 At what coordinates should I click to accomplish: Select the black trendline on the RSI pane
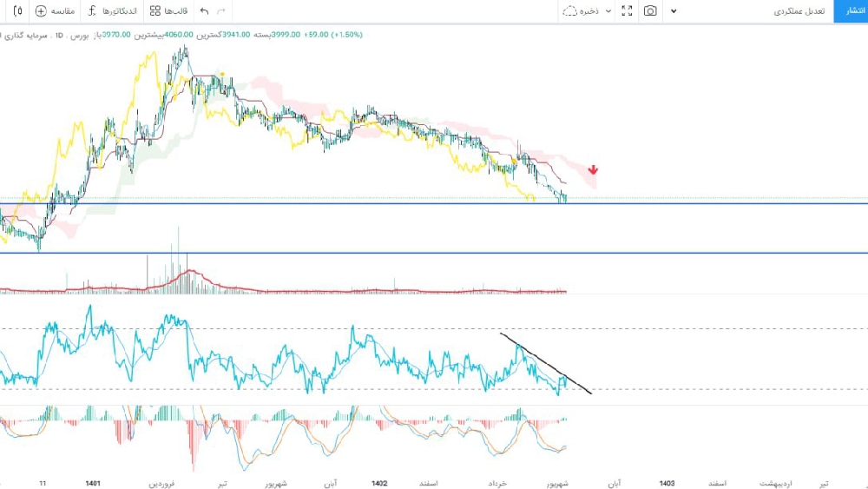tap(546, 363)
